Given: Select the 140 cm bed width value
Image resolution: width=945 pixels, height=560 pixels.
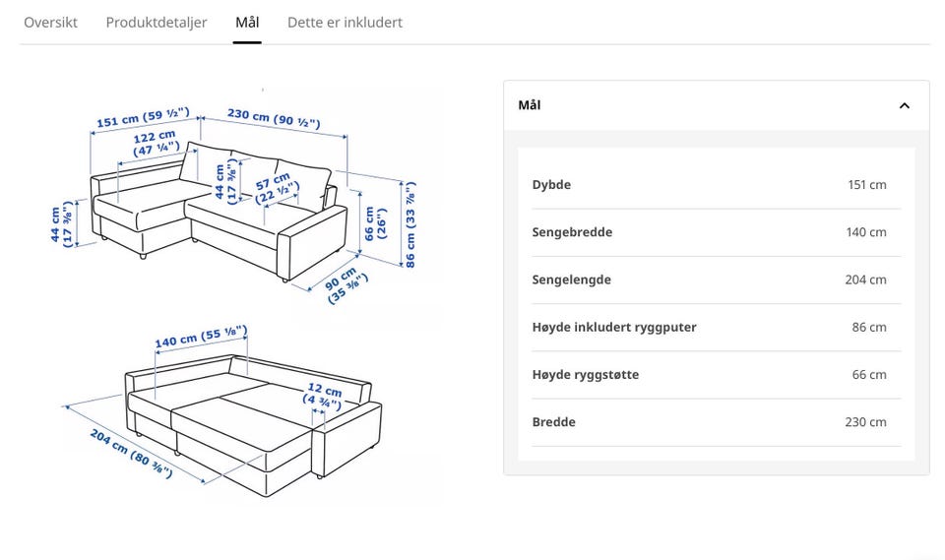Looking at the screenshot, I should click(x=866, y=232).
